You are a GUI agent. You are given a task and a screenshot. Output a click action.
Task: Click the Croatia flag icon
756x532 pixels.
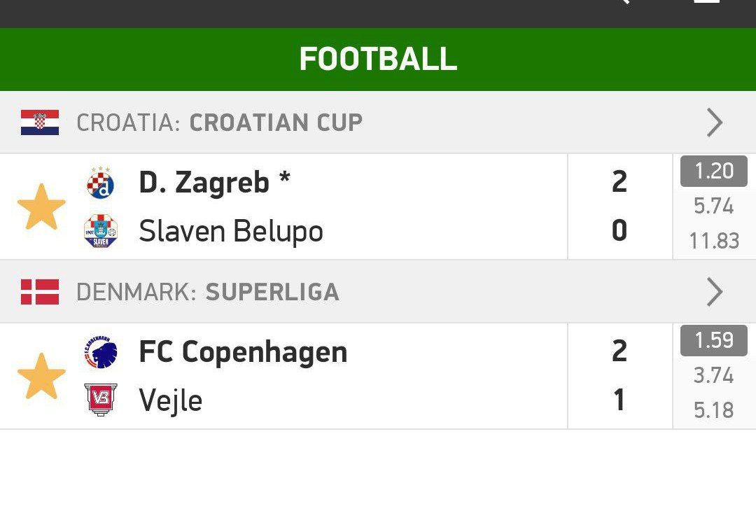[40, 122]
